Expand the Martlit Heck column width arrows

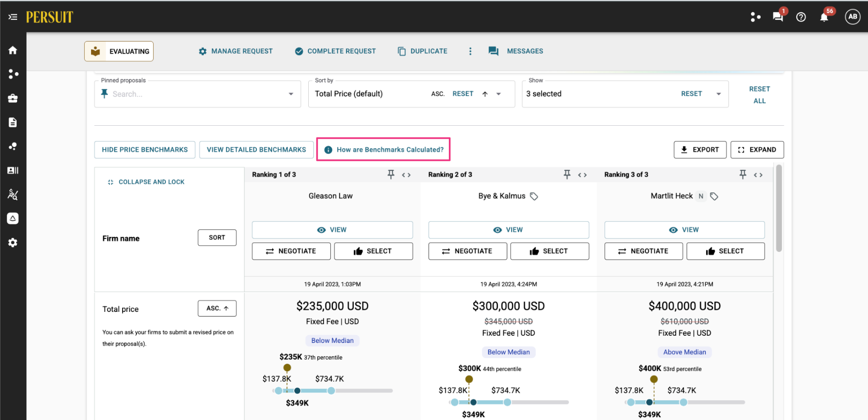[758, 175]
